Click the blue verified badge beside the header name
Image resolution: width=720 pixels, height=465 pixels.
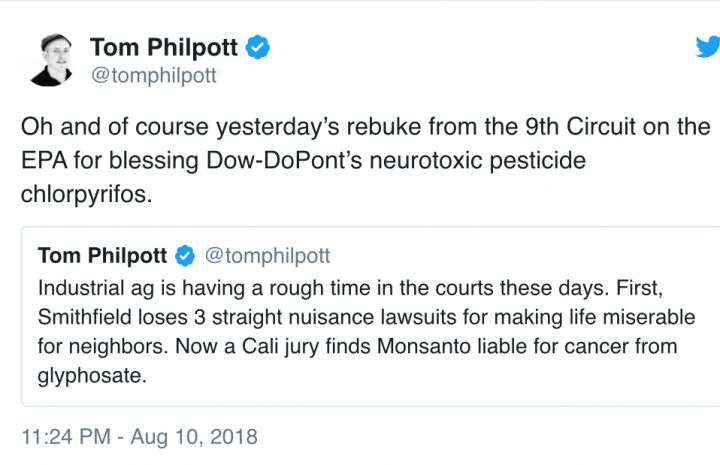(259, 47)
